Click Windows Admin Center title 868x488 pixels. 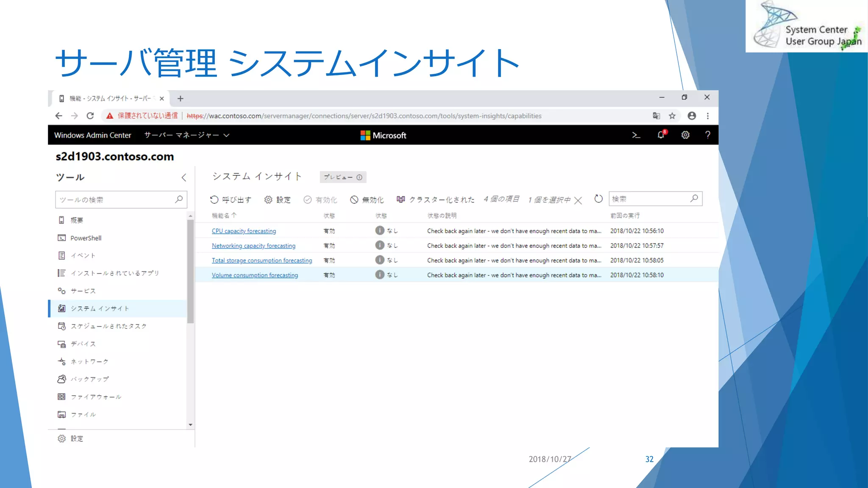pyautogui.click(x=93, y=135)
